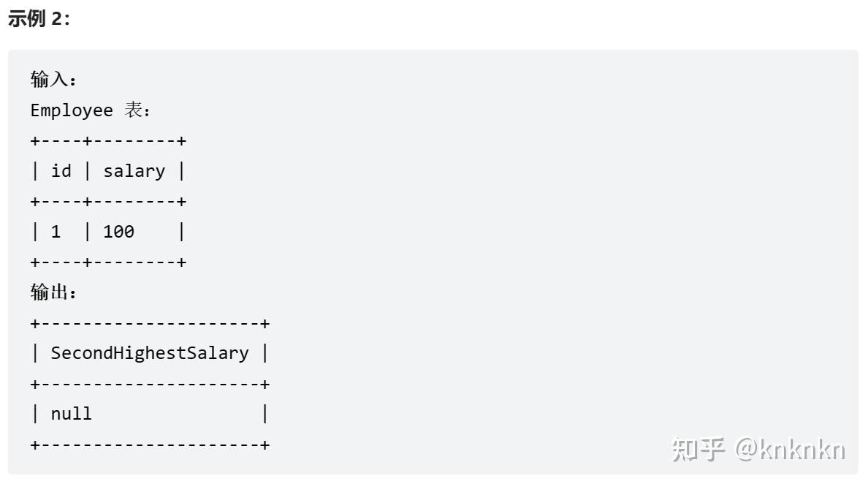Select the salary column header
This screenshot has width=868, height=484.
click(x=134, y=172)
